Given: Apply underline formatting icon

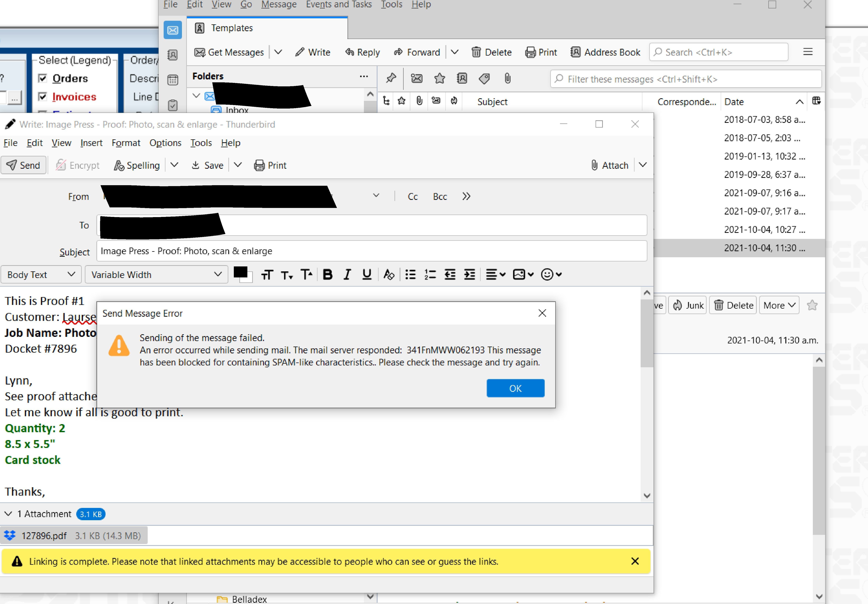Looking at the screenshot, I should (x=366, y=274).
